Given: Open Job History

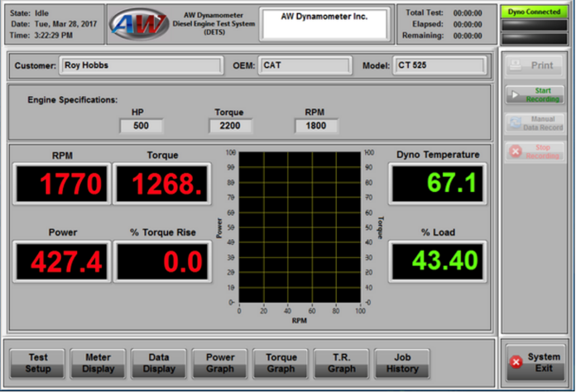Looking at the screenshot, I should click(x=402, y=363).
